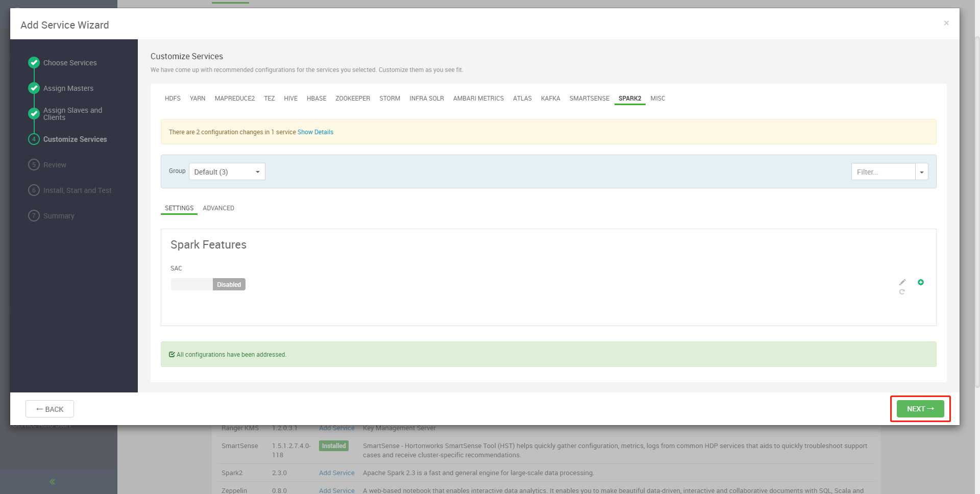This screenshot has height=494, width=980.
Task: Switch to the TEZ tab
Action: coord(269,98)
